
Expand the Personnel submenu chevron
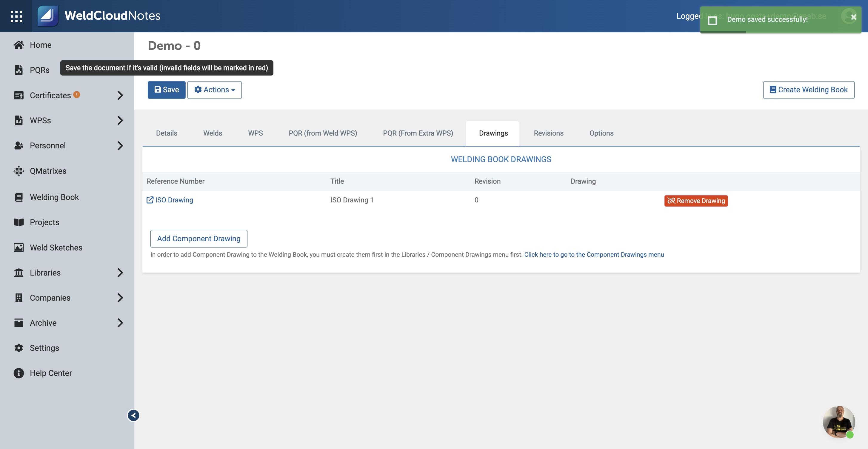click(x=120, y=146)
